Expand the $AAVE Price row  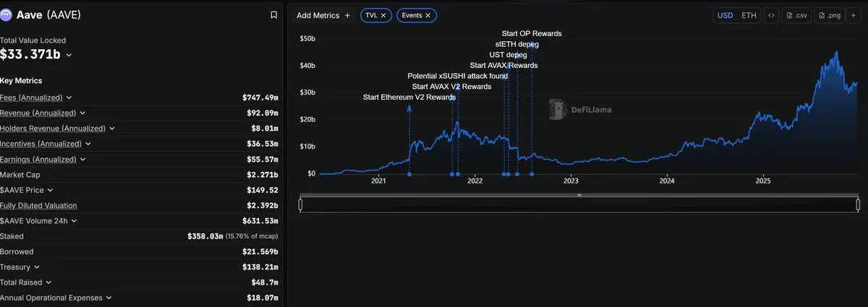tap(50, 190)
